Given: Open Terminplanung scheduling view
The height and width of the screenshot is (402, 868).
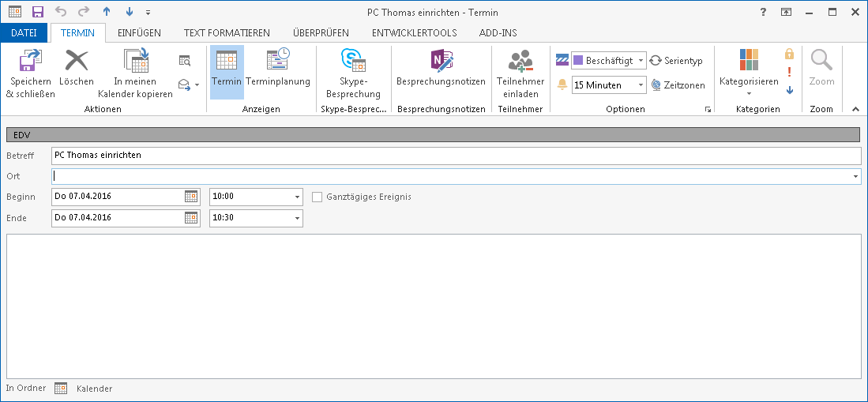Looking at the screenshot, I should click(278, 62).
